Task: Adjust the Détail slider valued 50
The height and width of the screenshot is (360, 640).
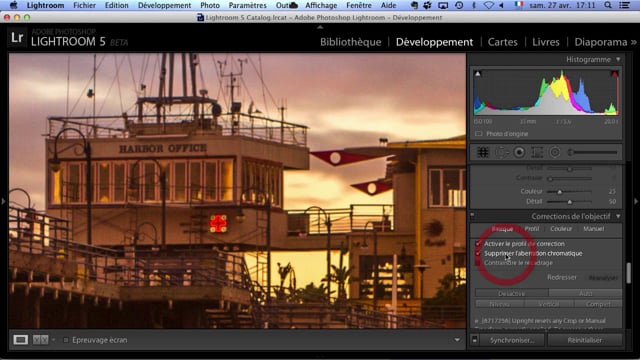Action: point(570,202)
